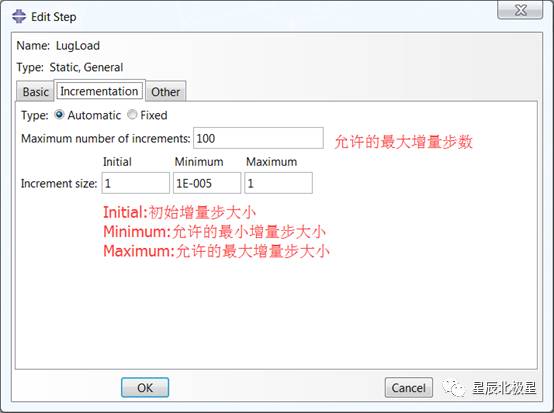Switch to the Other tab
Viewport: 554px width, 413px height.
(166, 92)
